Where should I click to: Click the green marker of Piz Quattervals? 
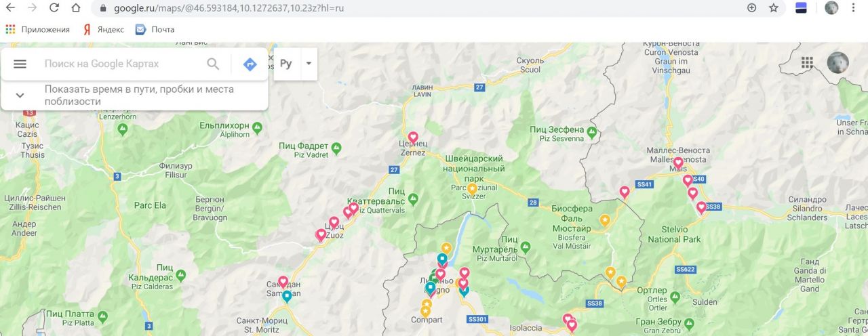point(413,198)
